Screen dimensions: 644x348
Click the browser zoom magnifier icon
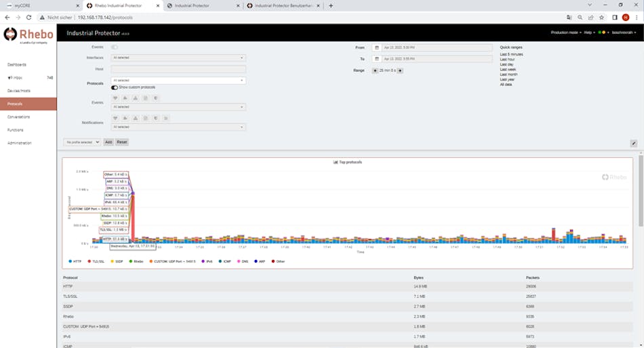click(580, 17)
